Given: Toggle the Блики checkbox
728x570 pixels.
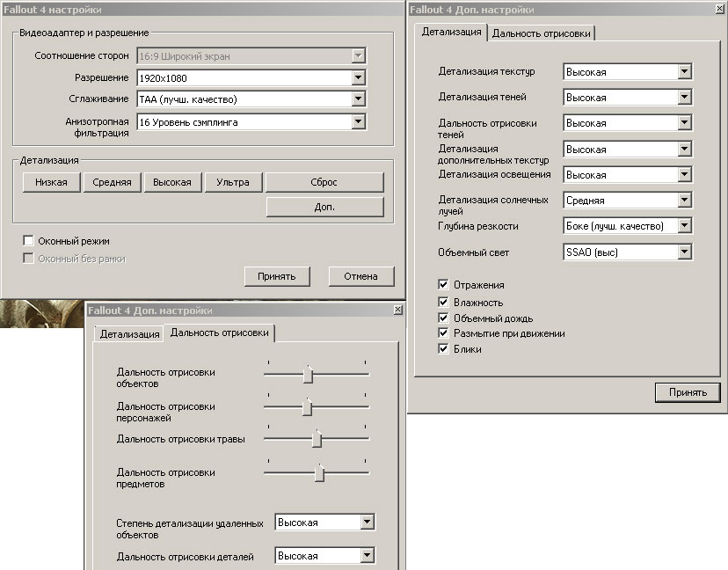Looking at the screenshot, I should (x=443, y=348).
